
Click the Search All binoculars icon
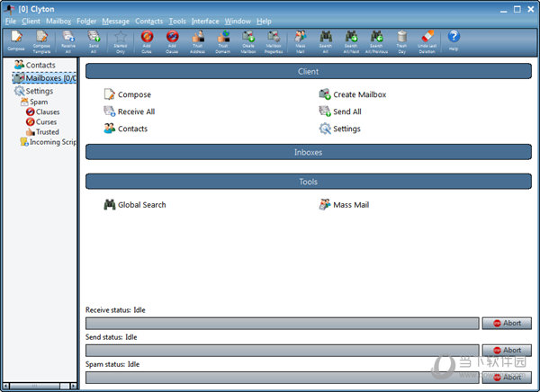pos(325,40)
